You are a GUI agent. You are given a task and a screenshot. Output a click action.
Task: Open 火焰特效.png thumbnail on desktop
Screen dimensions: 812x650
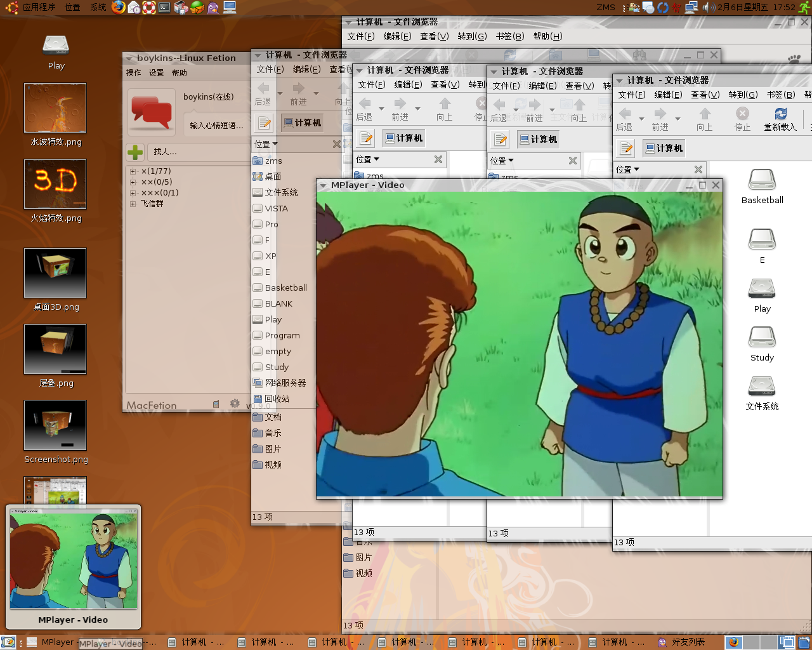pos(55,184)
